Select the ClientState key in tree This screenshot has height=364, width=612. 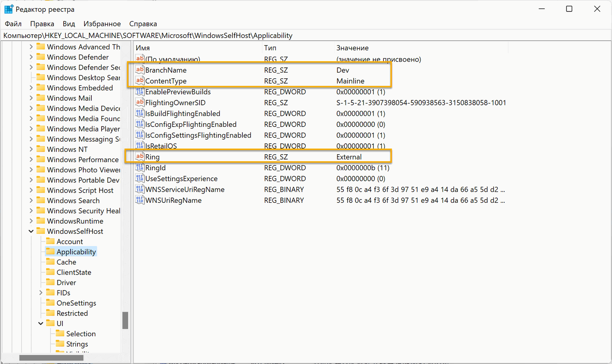point(74,272)
